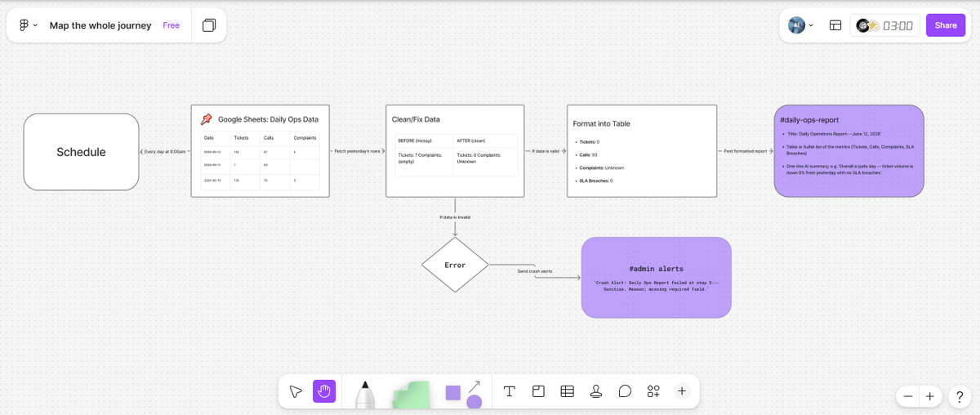The image size is (980, 415).
Task: Select the Error diamond shape
Action: tap(455, 265)
